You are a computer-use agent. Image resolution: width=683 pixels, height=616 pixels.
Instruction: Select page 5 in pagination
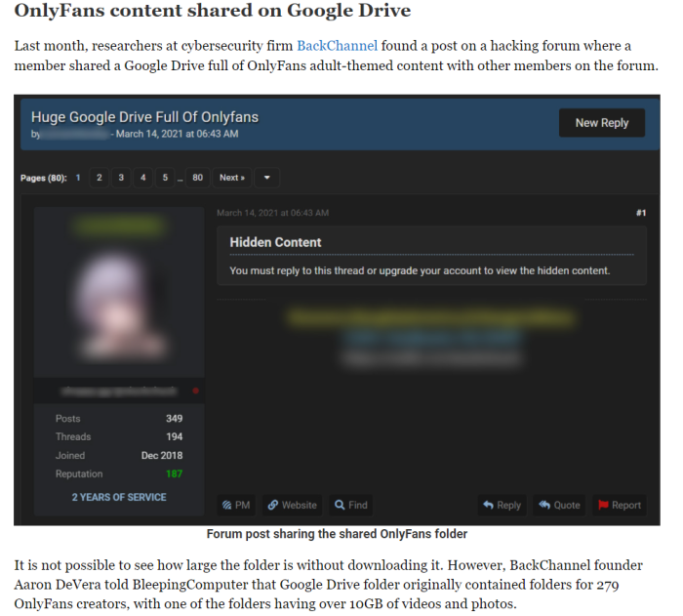click(x=165, y=178)
